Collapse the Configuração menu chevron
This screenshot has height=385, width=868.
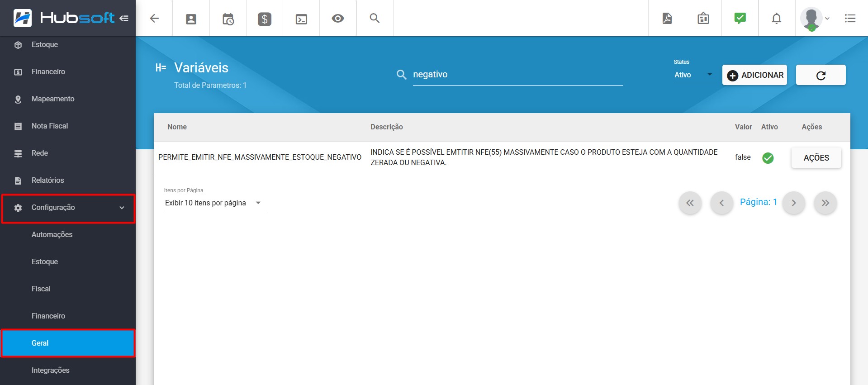(122, 208)
